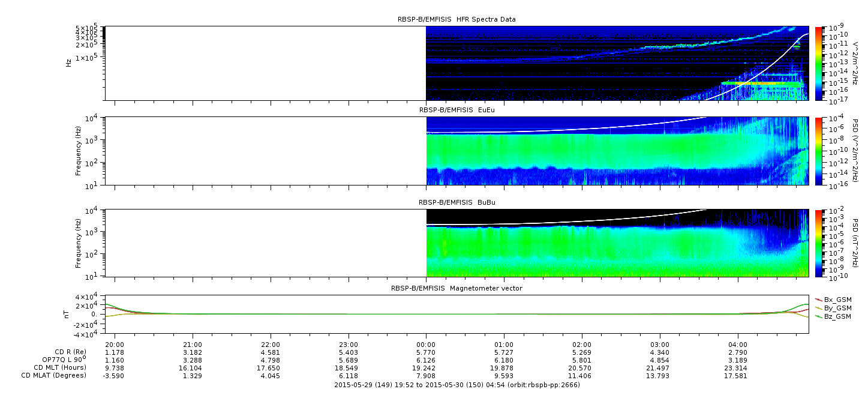Viewport: 868px width, 395px height.
Task: Click the 20:00 time axis tick label
Action: tap(115, 345)
